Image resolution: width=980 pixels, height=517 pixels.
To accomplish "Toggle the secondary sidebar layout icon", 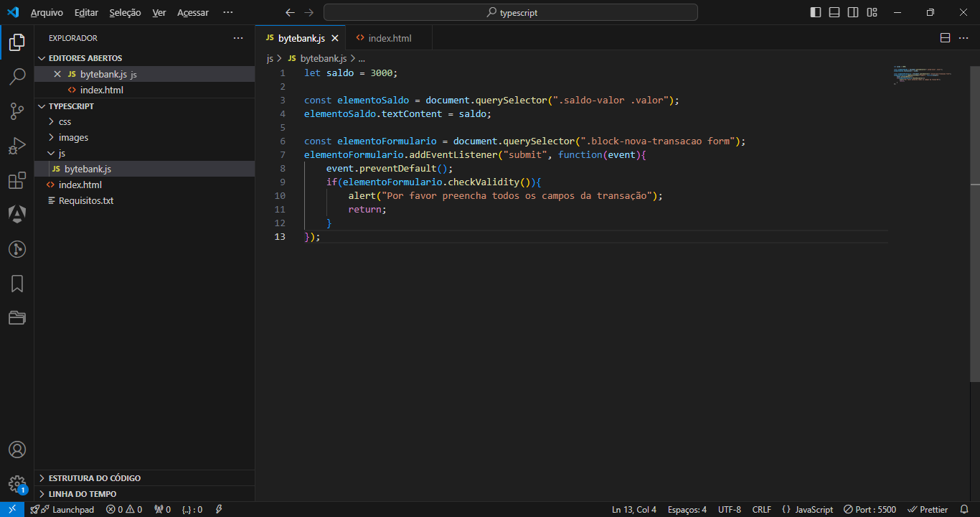I will (x=853, y=12).
